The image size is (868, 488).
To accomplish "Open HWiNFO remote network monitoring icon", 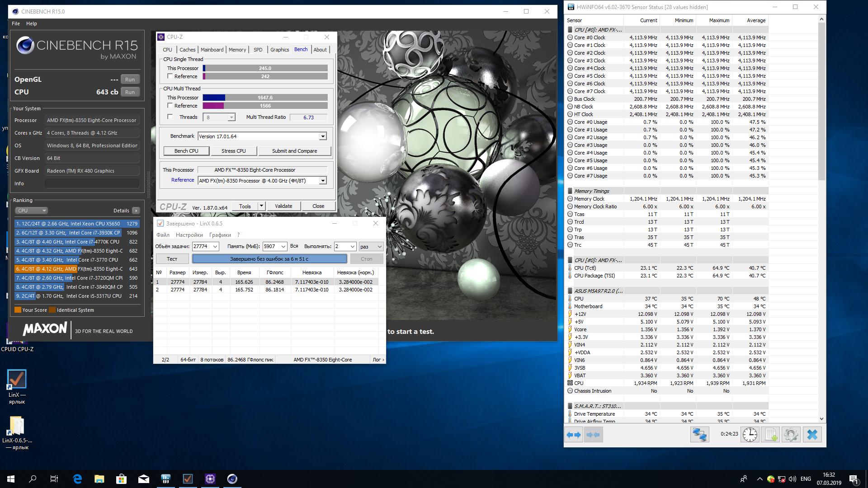I will [699, 435].
